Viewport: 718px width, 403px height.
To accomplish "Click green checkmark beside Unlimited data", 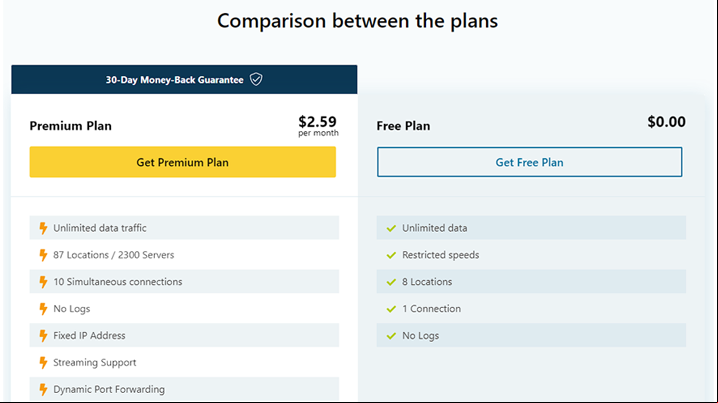I will point(391,228).
